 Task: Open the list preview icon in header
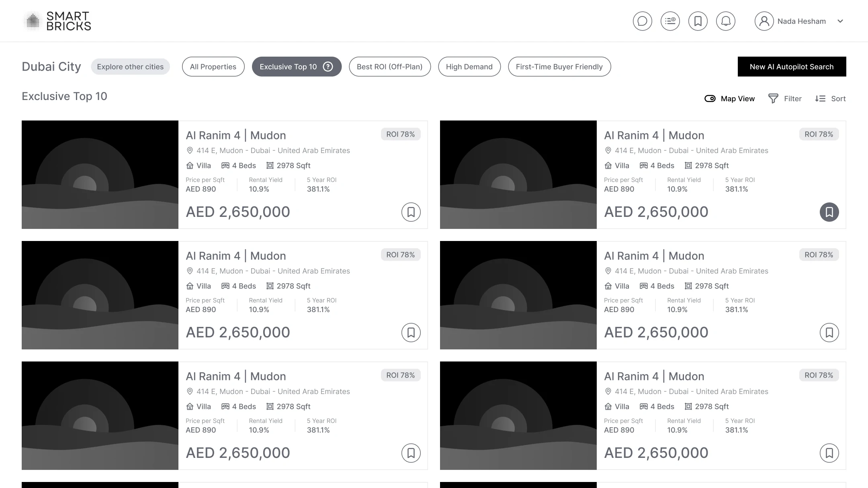pos(670,21)
